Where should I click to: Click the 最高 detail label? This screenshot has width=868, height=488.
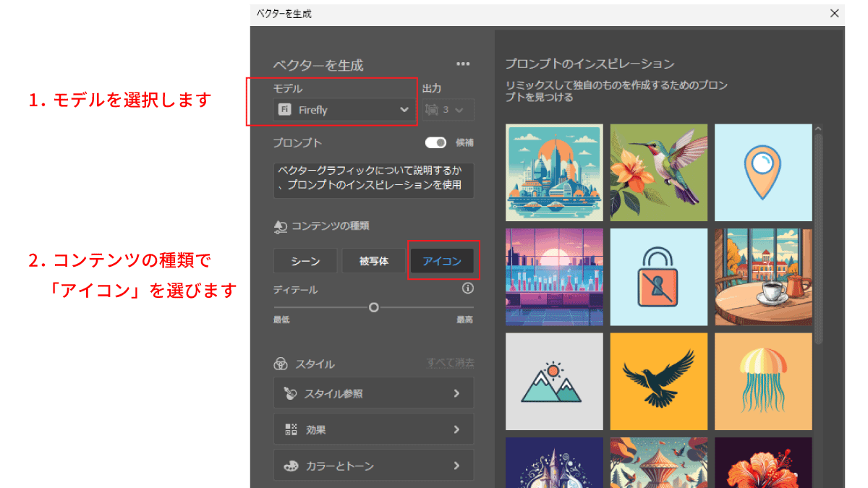[464, 320]
